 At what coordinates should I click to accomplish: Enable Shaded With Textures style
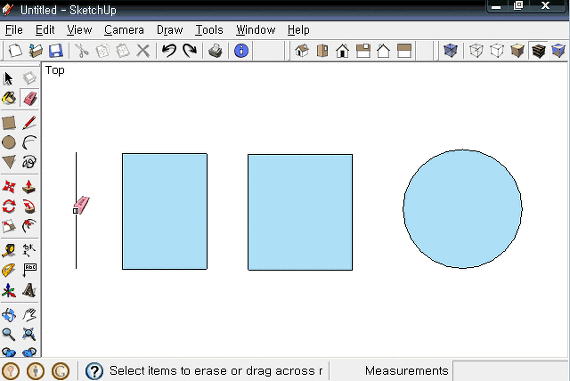click(538, 51)
